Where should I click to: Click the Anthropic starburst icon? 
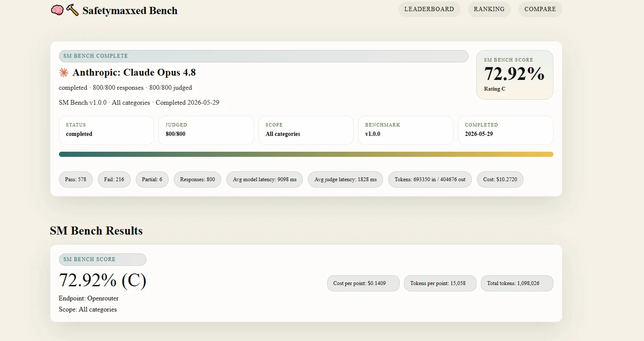point(64,73)
